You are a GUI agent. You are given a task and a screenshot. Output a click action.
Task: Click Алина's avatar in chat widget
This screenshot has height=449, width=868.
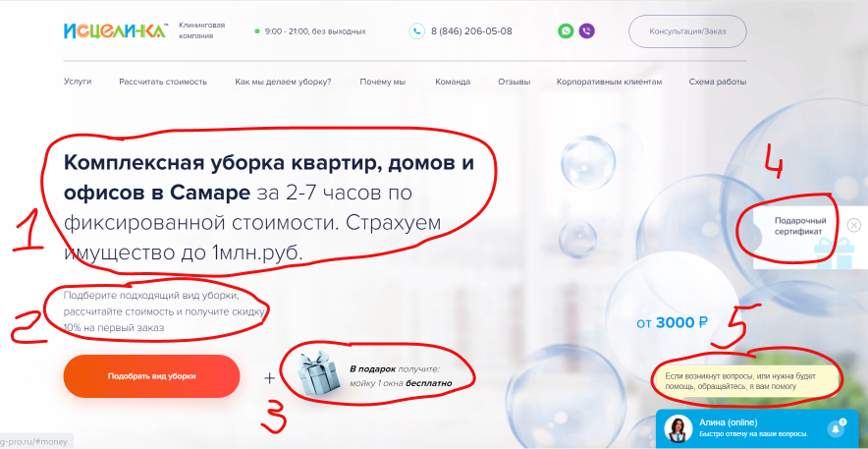(678, 428)
